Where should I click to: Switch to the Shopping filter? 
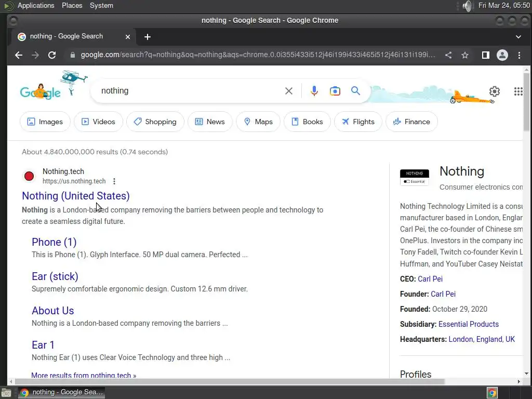[x=155, y=122]
